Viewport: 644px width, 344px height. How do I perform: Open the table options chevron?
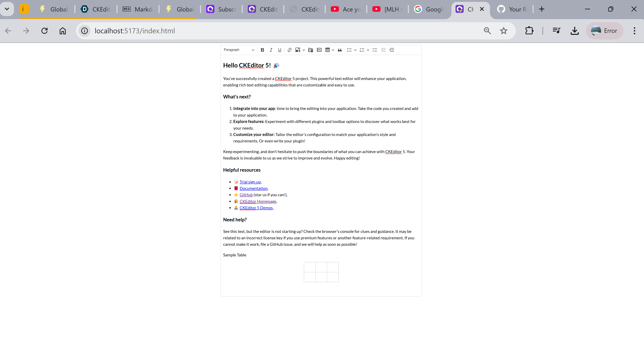click(333, 50)
